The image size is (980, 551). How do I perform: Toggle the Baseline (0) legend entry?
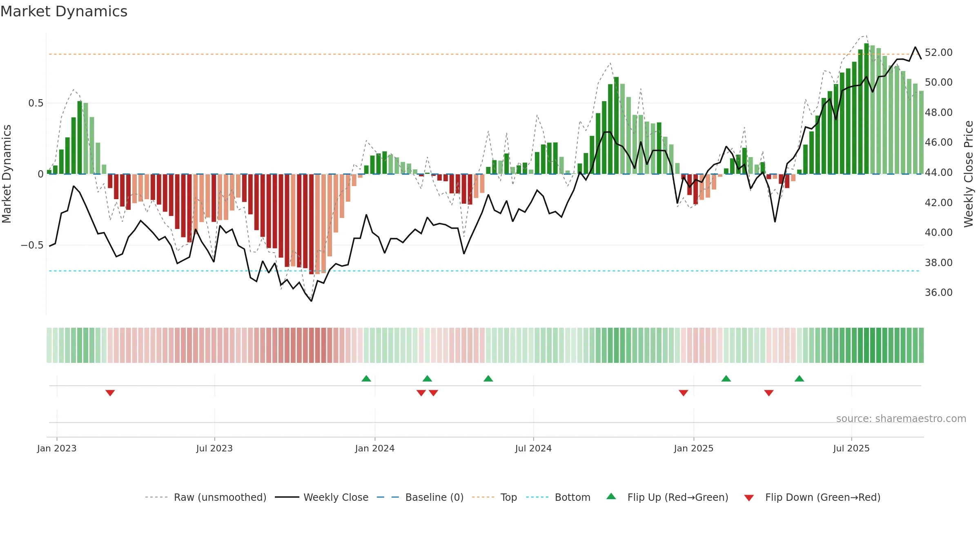(420, 497)
